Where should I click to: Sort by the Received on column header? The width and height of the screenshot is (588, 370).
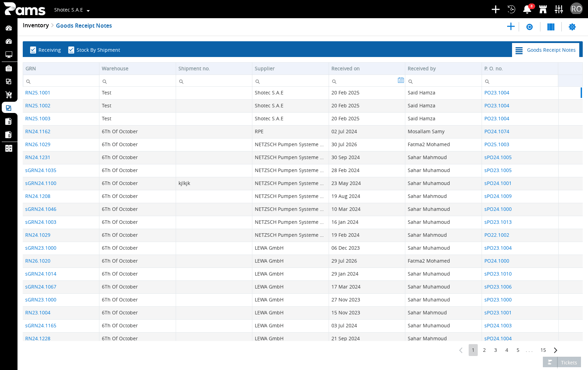pos(367,69)
